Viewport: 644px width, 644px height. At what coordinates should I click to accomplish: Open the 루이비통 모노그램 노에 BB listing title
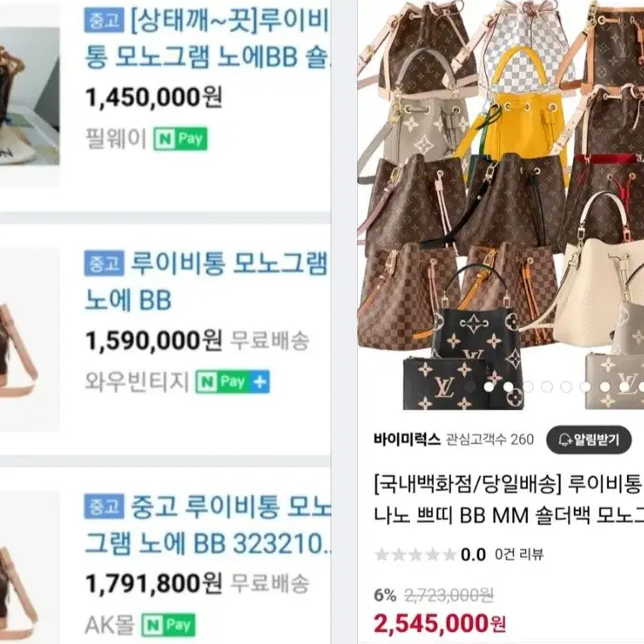(206, 282)
